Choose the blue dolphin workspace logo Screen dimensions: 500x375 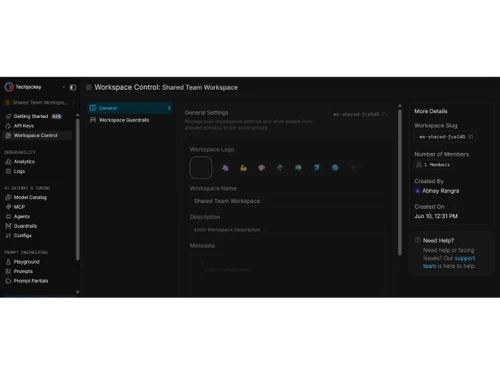[317, 168]
